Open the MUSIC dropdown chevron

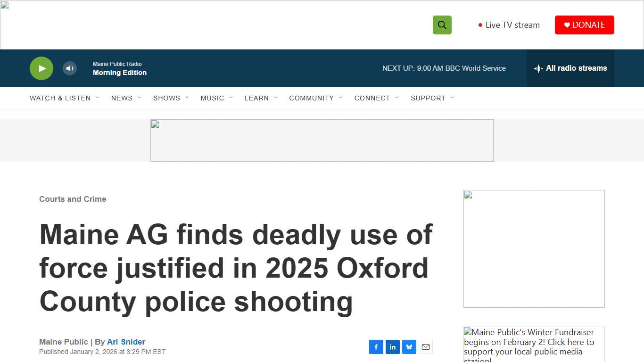(x=231, y=98)
